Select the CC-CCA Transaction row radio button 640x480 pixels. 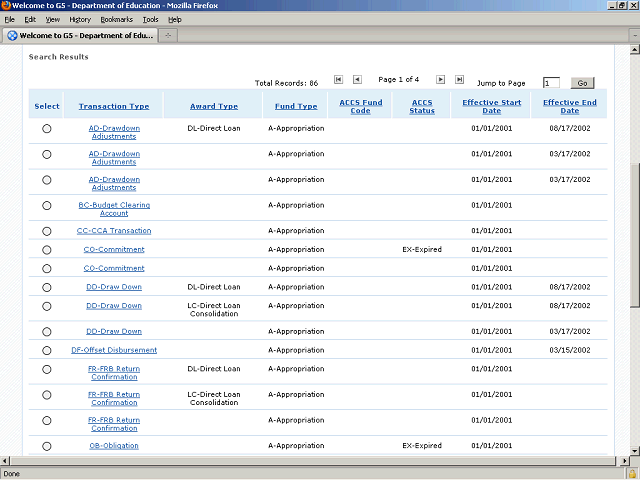pos(47,231)
